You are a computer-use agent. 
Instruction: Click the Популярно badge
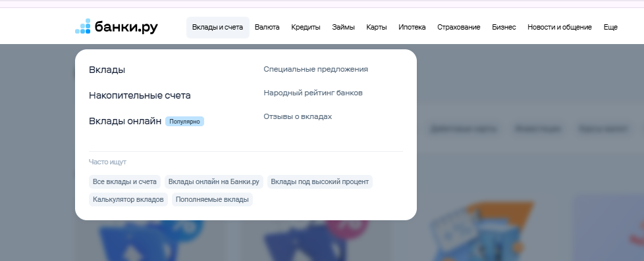[184, 122]
